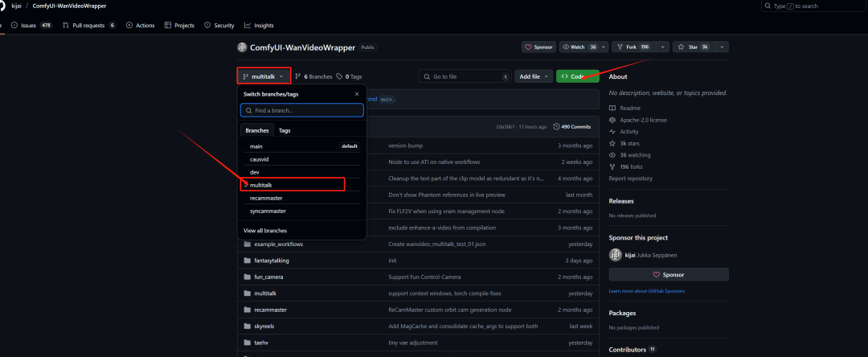Click commit hash 2da36b7

[506, 127]
